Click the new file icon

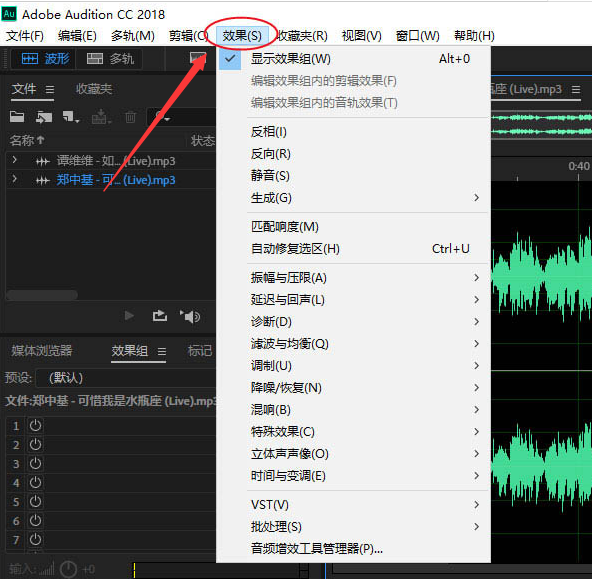coord(71,117)
